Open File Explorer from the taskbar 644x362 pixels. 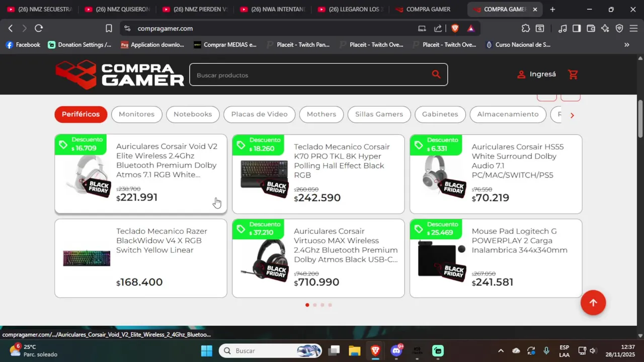pyautogui.click(x=355, y=350)
